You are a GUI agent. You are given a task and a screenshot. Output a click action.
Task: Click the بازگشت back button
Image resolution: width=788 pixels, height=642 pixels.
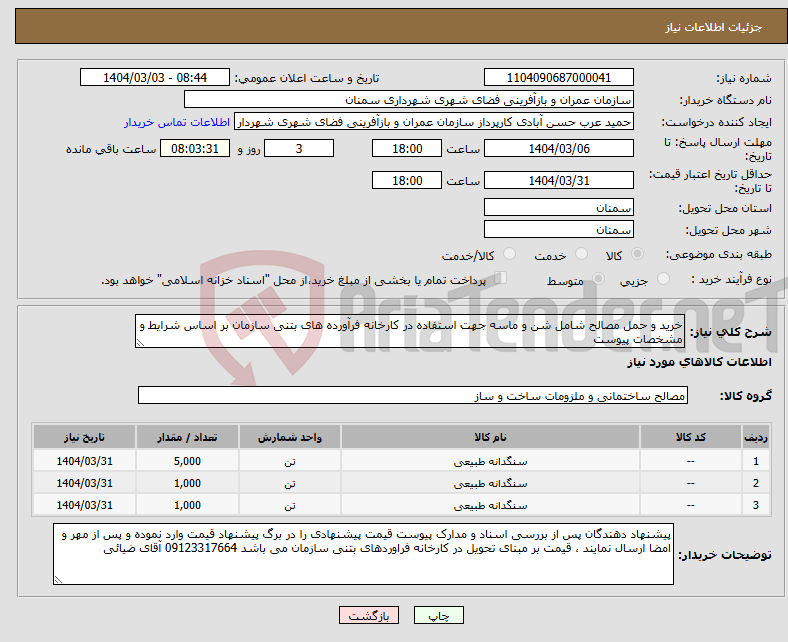point(369,615)
